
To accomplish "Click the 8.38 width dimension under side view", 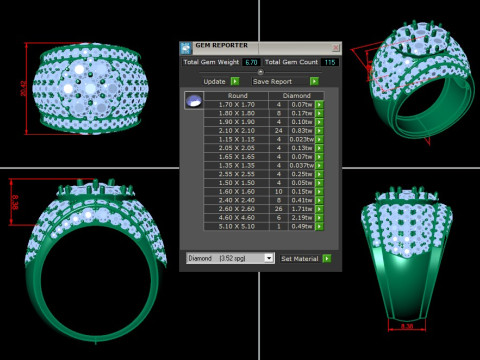I will coord(407,326).
